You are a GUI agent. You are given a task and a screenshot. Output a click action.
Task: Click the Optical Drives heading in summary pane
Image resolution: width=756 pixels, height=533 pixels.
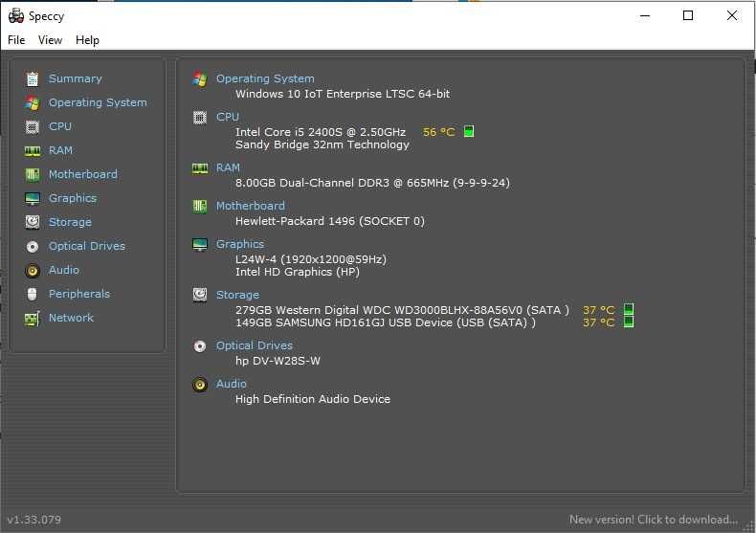(255, 345)
